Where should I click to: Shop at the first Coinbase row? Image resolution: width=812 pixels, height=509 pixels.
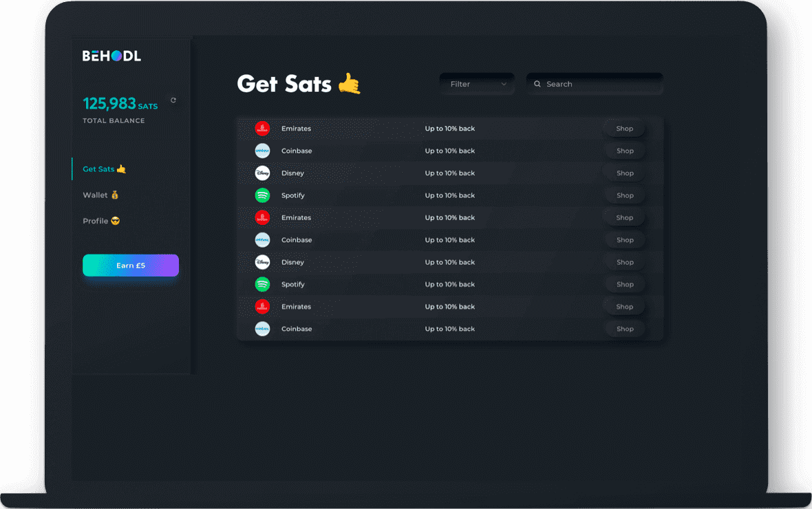pyautogui.click(x=625, y=151)
